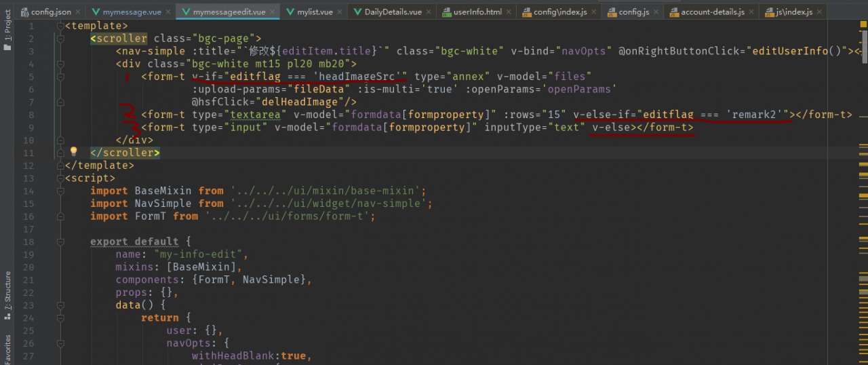This screenshot has height=365, width=868.
Task: Switch to the config.json tab
Action: (50, 12)
